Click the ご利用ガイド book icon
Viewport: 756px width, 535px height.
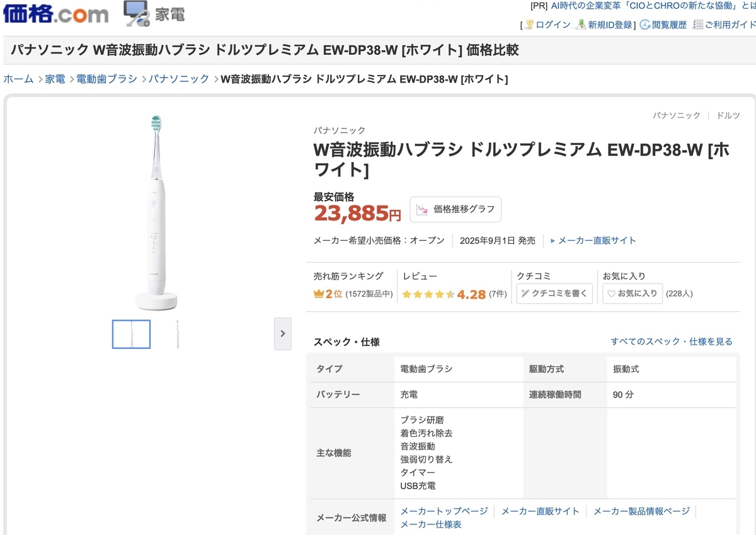point(697,25)
